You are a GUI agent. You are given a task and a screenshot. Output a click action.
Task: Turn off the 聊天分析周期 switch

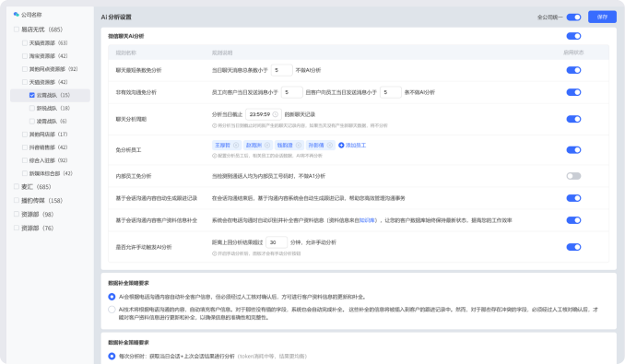click(x=573, y=119)
